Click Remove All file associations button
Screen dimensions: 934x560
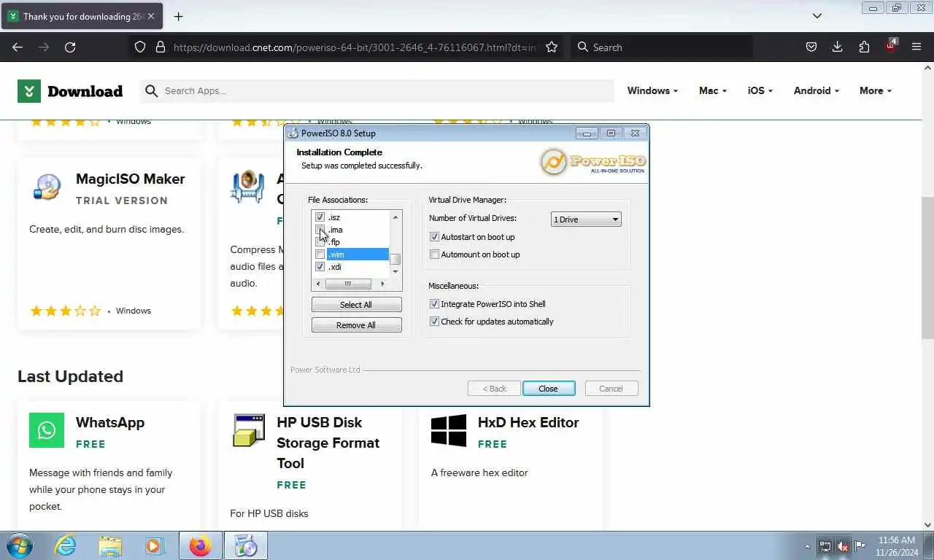point(356,325)
